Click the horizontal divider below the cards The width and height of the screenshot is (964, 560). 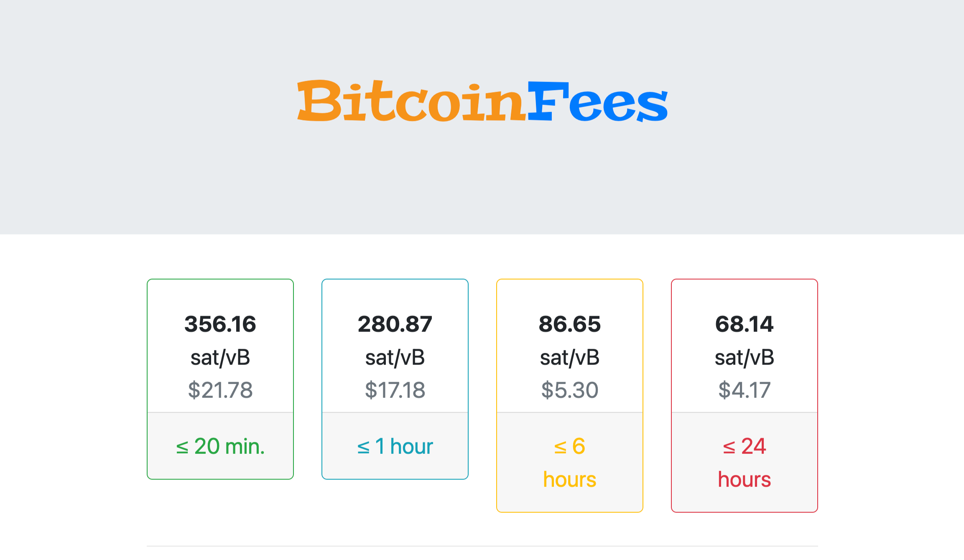(482, 546)
